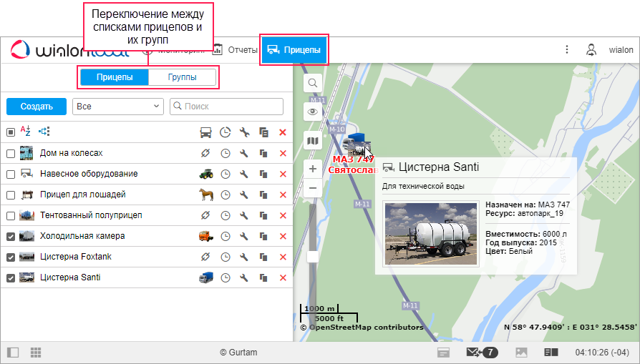Open the three-dot menu in top bar
The image size is (640, 364).
pyautogui.click(x=566, y=50)
